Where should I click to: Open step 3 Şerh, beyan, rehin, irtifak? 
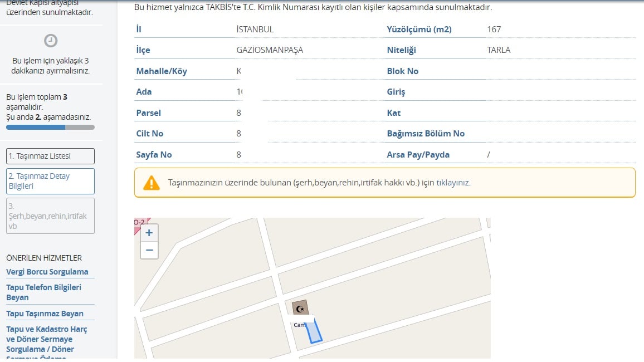(x=50, y=216)
